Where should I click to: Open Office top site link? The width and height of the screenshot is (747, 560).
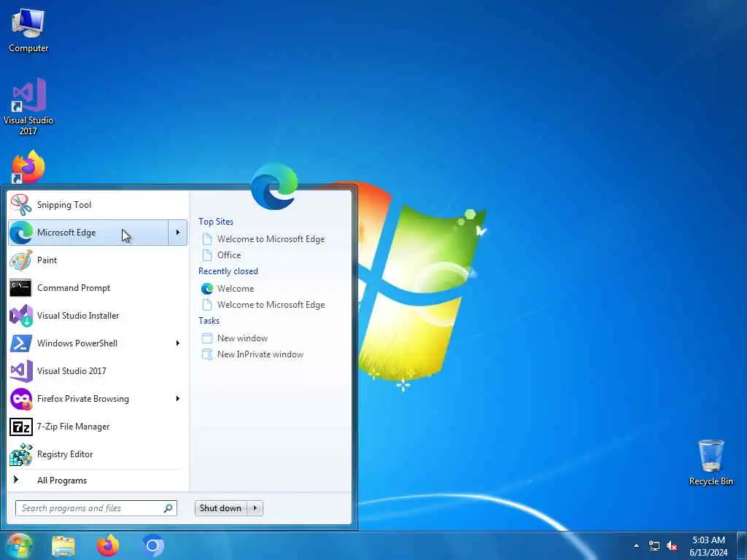click(x=228, y=255)
